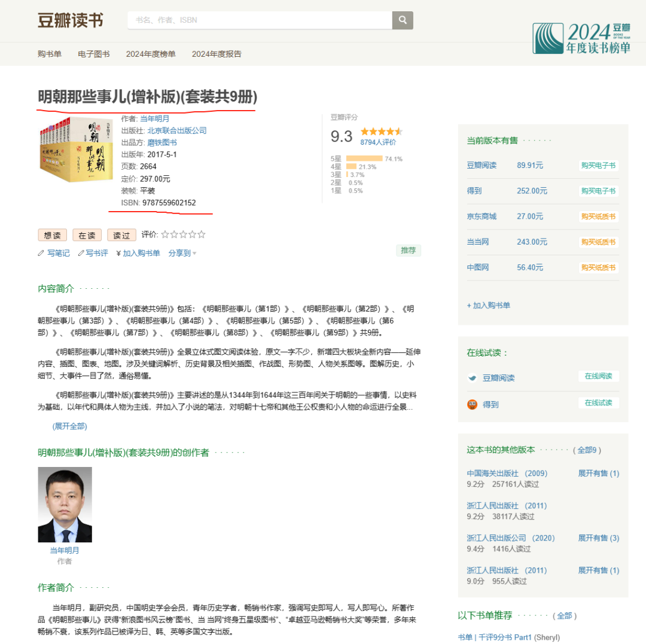Toggle the 读过 status button
This screenshot has width=646, height=644.
click(121, 235)
